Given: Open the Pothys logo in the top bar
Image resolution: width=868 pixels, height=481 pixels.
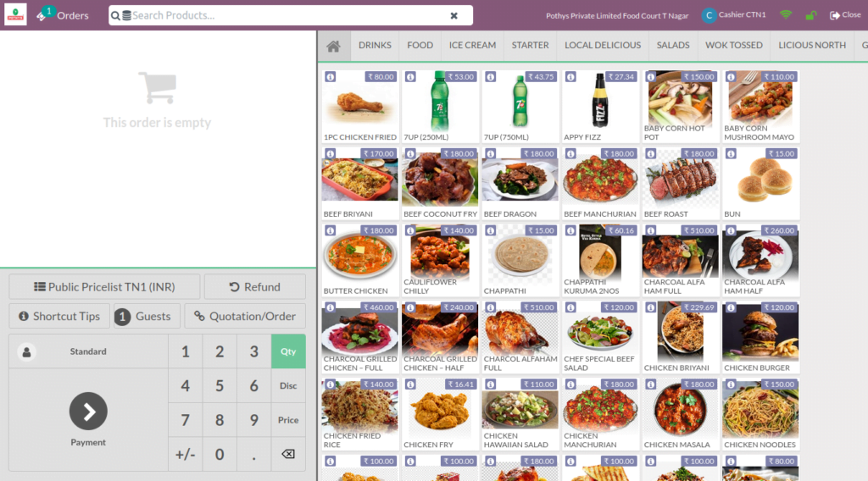Looking at the screenshot, I should tap(15, 15).
